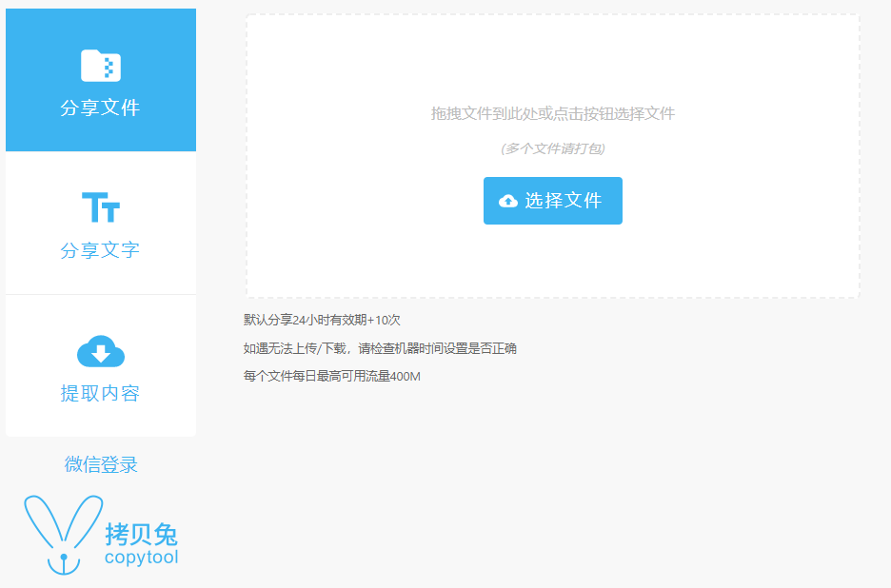Click the hint (多个文件请打包)
Viewport: 891px width, 588px height.
tap(552, 148)
